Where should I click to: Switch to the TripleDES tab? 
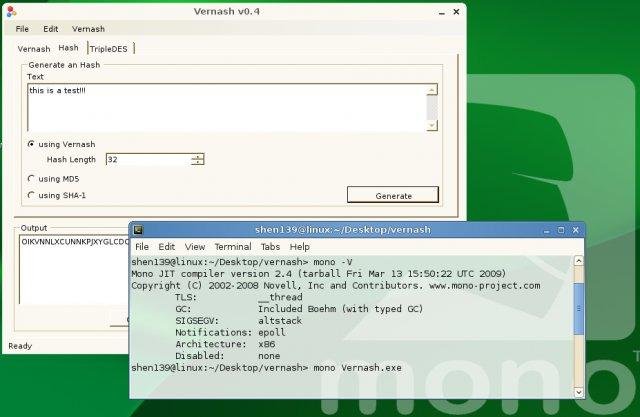point(109,49)
